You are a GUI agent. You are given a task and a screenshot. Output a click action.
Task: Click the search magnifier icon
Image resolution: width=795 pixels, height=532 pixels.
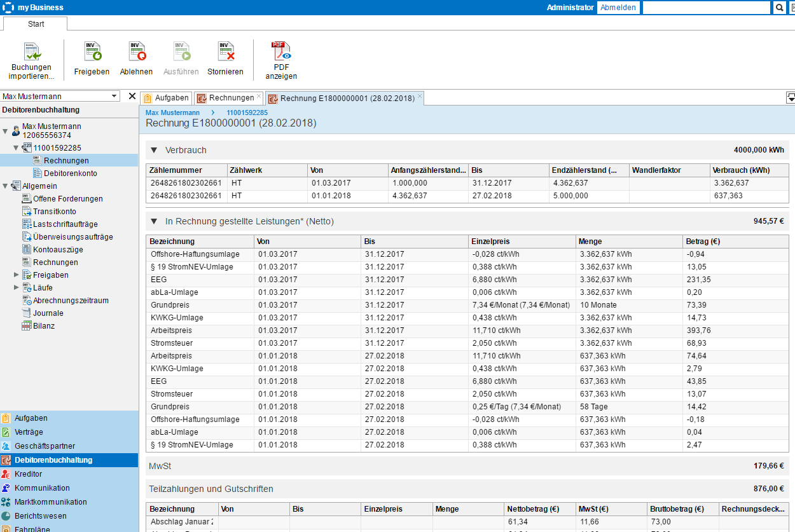click(x=779, y=8)
